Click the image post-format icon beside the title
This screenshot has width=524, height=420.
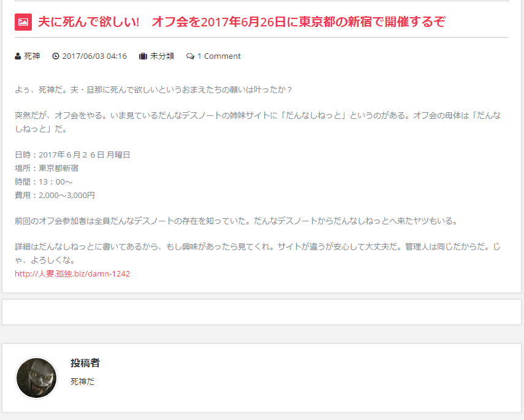point(23,22)
